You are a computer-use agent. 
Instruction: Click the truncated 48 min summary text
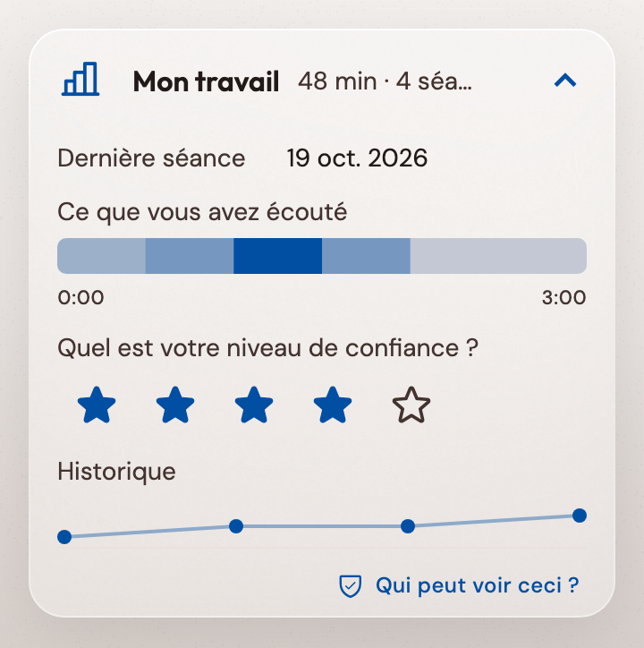(x=385, y=81)
